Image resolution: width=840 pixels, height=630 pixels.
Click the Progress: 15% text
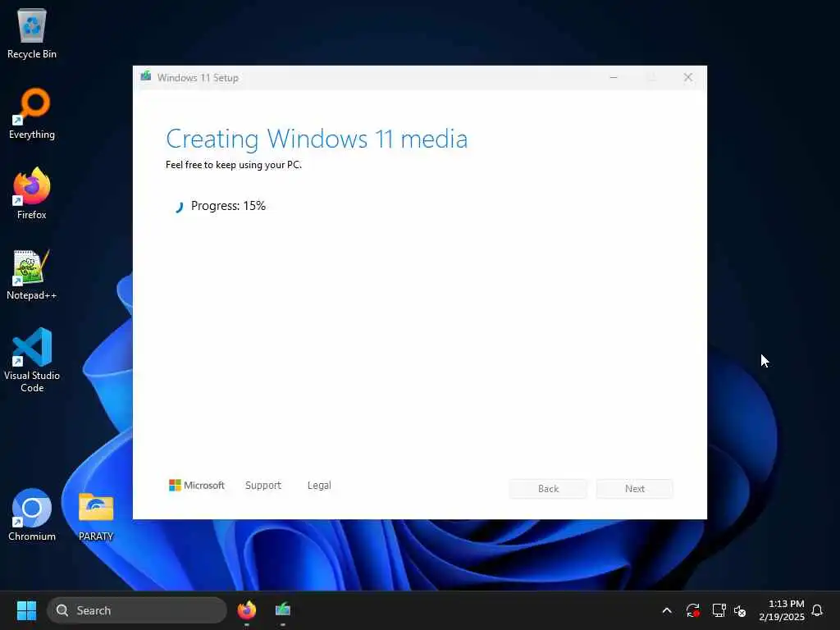point(228,206)
